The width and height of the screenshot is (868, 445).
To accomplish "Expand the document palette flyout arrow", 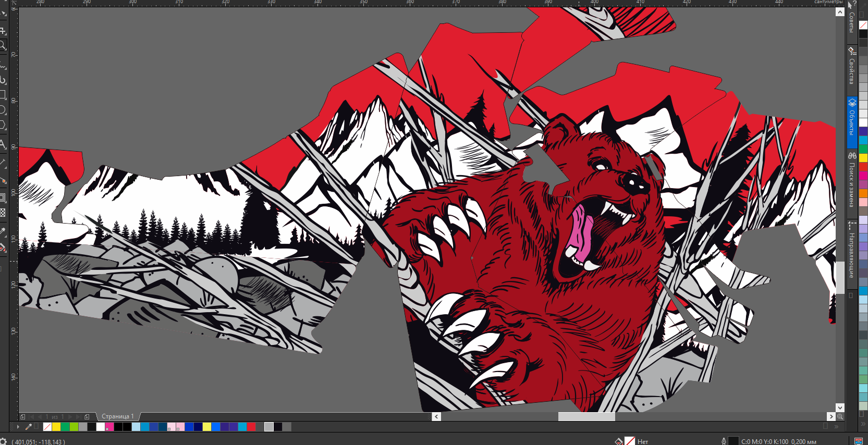I will [x=18, y=427].
